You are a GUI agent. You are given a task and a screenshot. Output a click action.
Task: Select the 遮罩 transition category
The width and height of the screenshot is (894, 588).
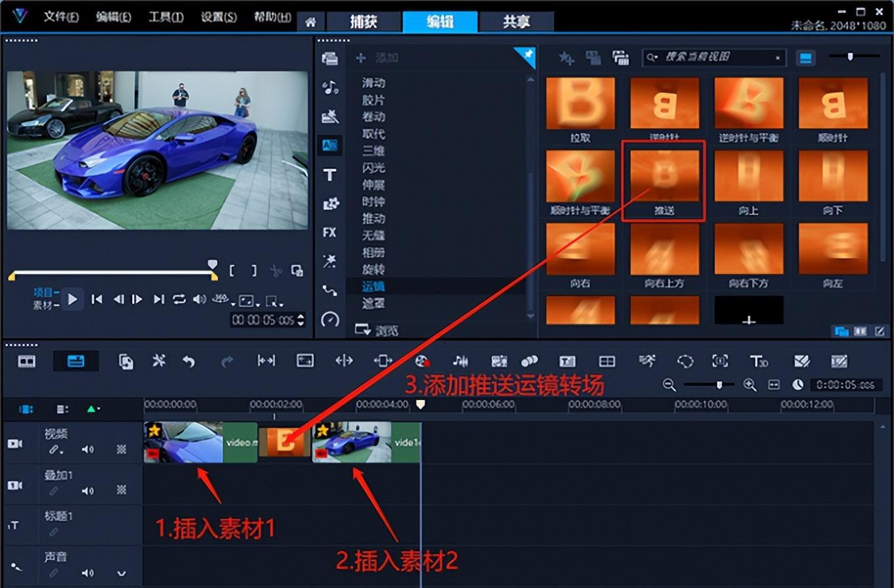(x=373, y=304)
